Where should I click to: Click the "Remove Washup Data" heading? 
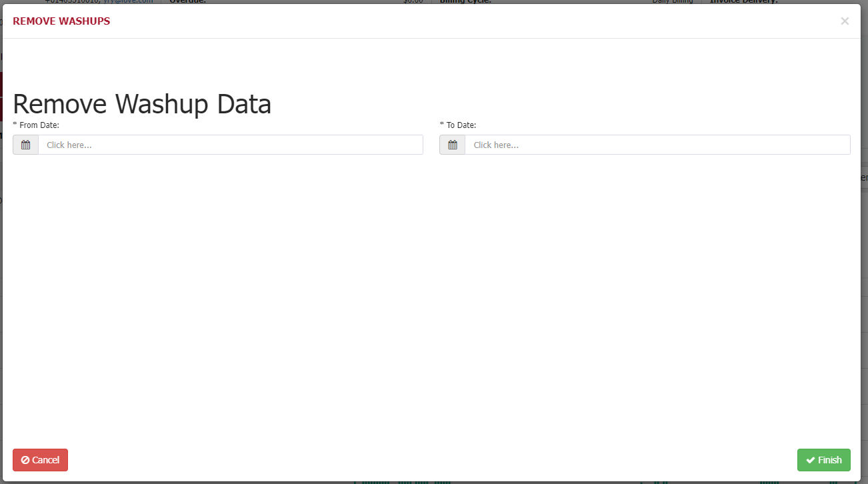tap(142, 105)
